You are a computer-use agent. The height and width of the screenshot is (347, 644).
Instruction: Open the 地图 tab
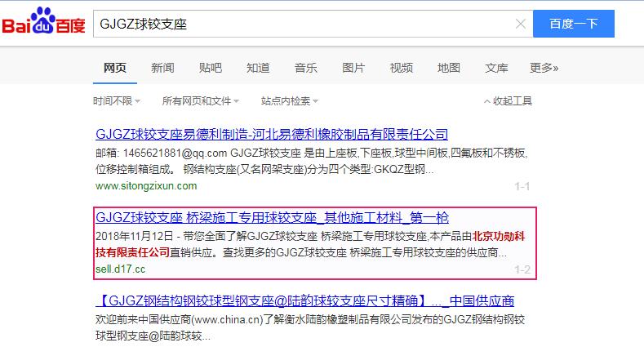(449, 68)
